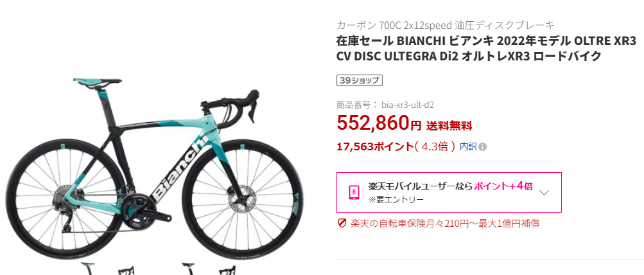Viewport: 644px width, 275px height.
Task: Open the 楽天の自転車保険 insurance link
Action: pos(445,224)
